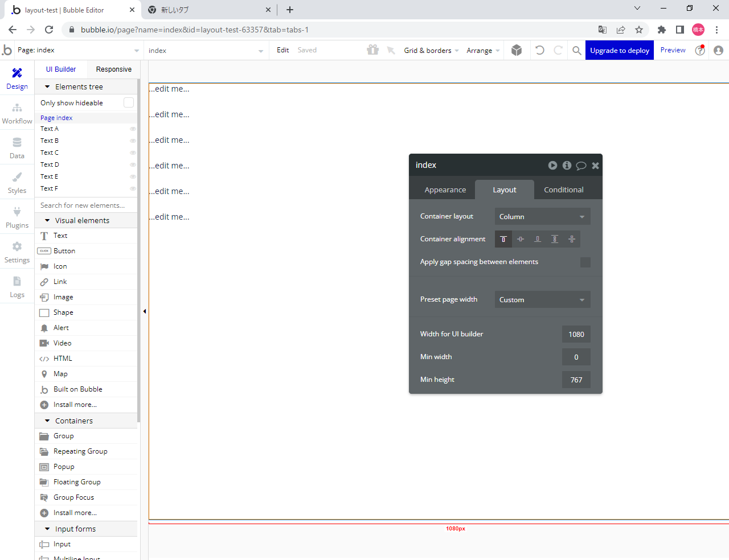Open the Container layout dropdown
The height and width of the screenshot is (560, 729).
(542, 216)
